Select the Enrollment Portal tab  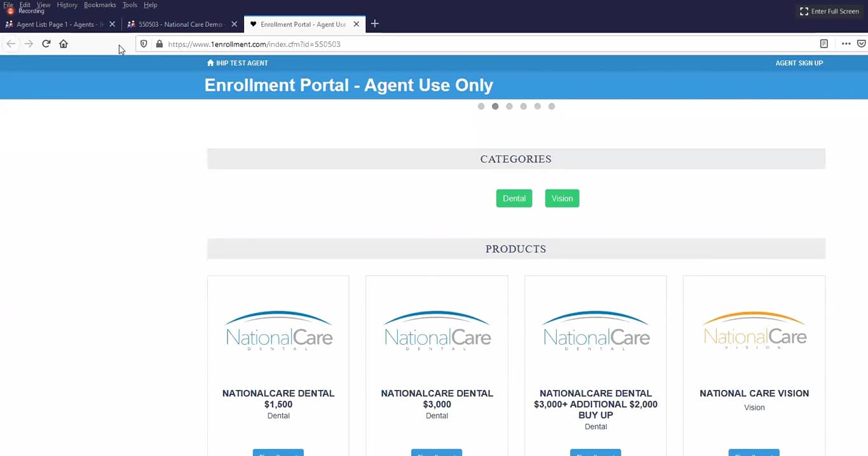coord(304,24)
